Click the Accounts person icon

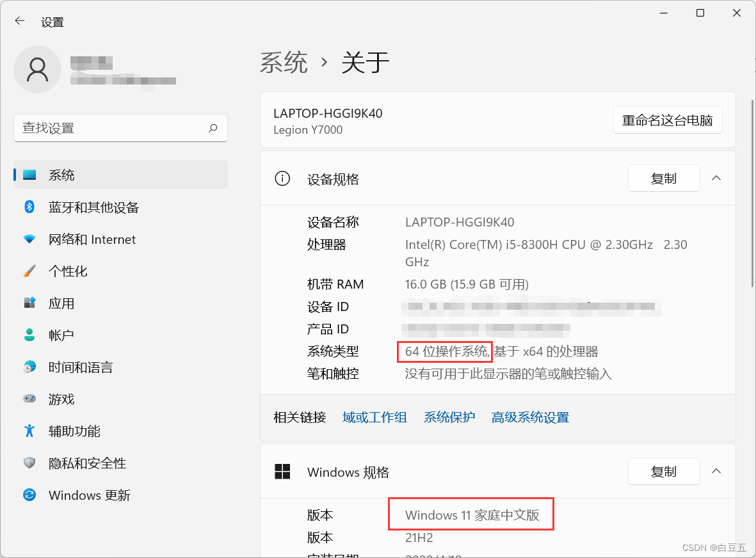tap(29, 335)
